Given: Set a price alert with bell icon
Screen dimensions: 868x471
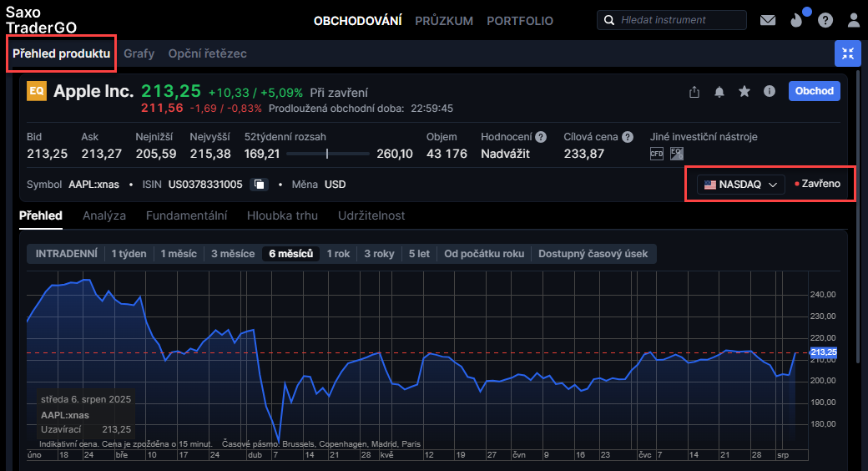Looking at the screenshot, I should click(x=719, y=92).
